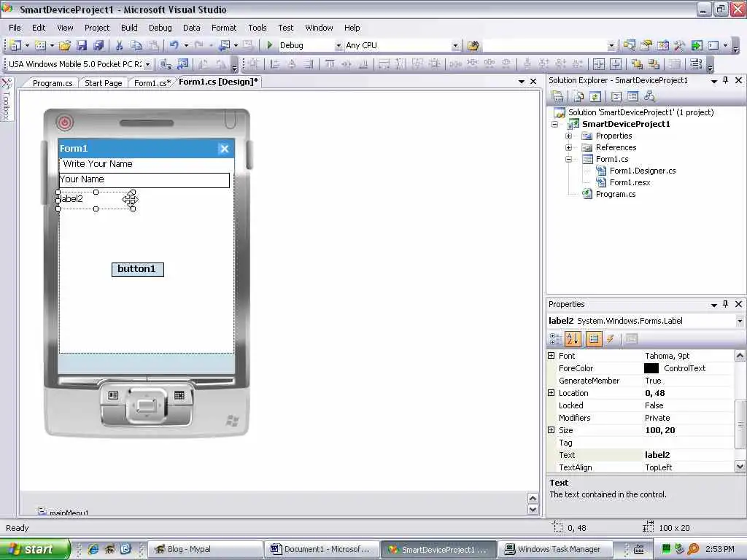Click the Copy icon in toolbar
This screenshot has width=747, height=560.
[x=136, y=45]
